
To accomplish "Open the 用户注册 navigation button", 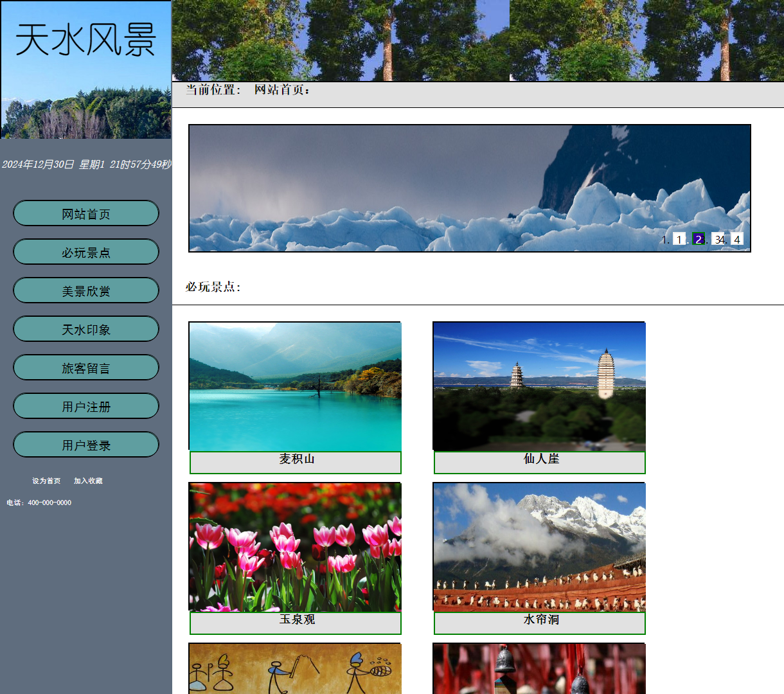I will tap(85, 405).
